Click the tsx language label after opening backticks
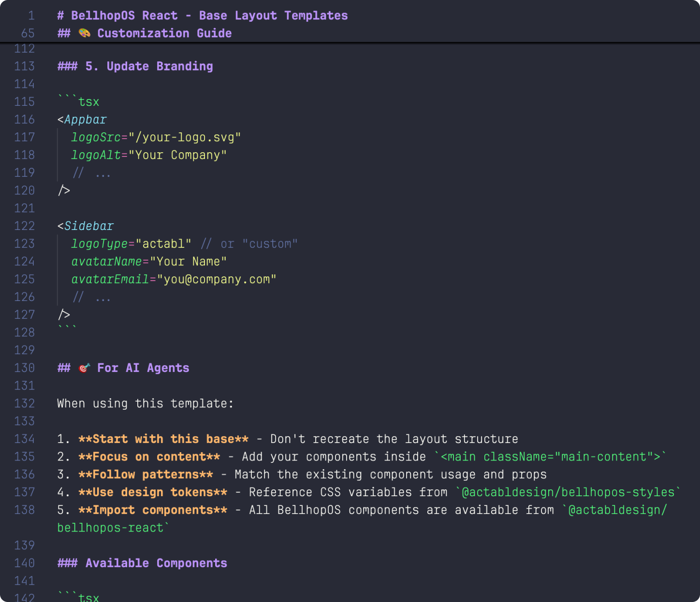 [x=89, y=102]
